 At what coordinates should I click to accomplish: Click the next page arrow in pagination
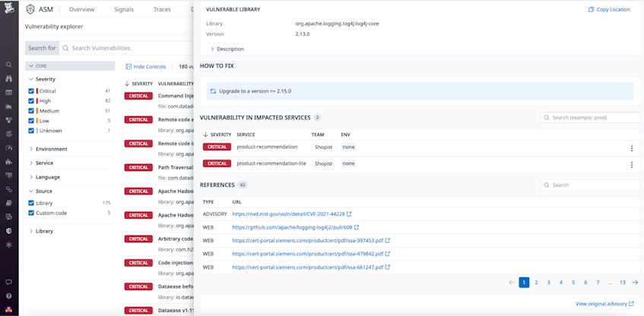click(x=635, y=283)
